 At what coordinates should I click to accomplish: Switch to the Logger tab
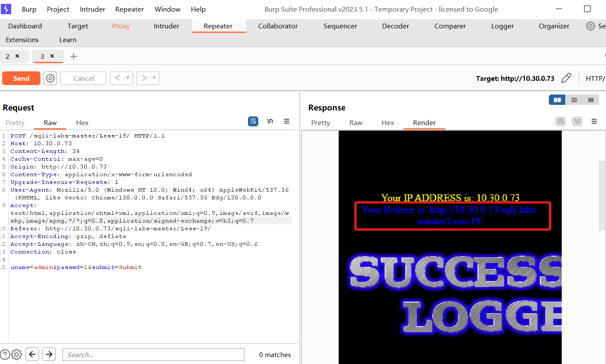502,26
